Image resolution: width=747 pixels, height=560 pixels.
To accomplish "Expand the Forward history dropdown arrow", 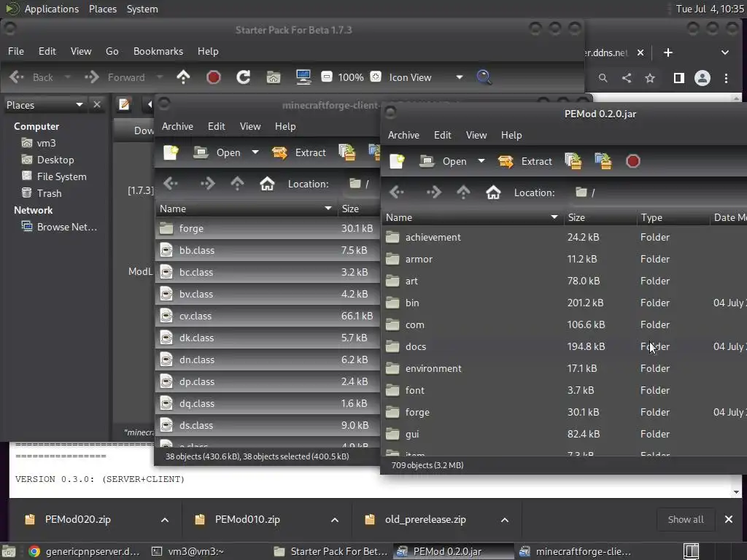I will (x=160, y=77).
